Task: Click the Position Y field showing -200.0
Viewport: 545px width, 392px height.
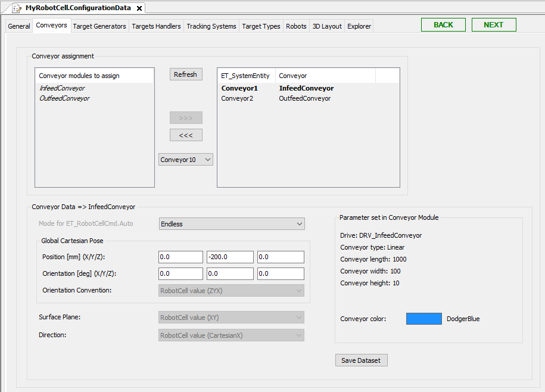Action: click(230, 257)
